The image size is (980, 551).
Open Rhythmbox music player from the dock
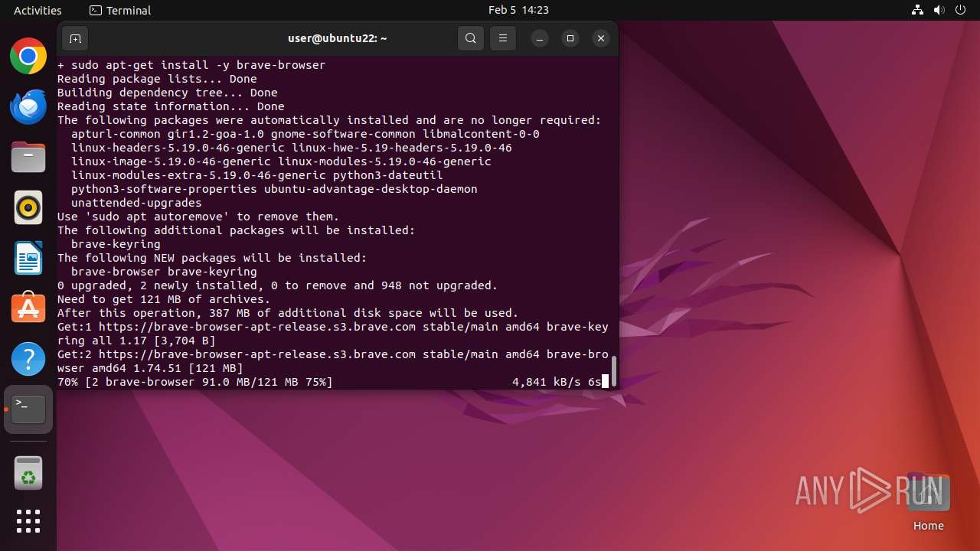[28, 207]
